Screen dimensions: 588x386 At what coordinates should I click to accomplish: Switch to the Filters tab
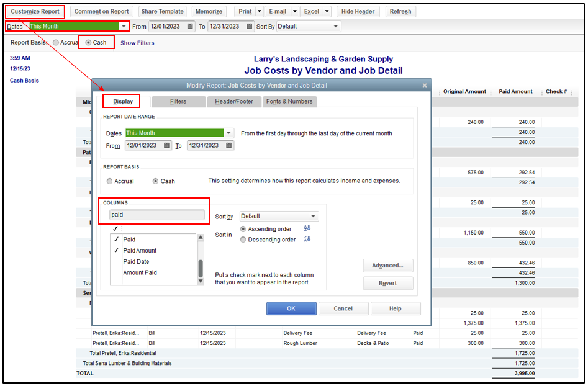point(178,102)
